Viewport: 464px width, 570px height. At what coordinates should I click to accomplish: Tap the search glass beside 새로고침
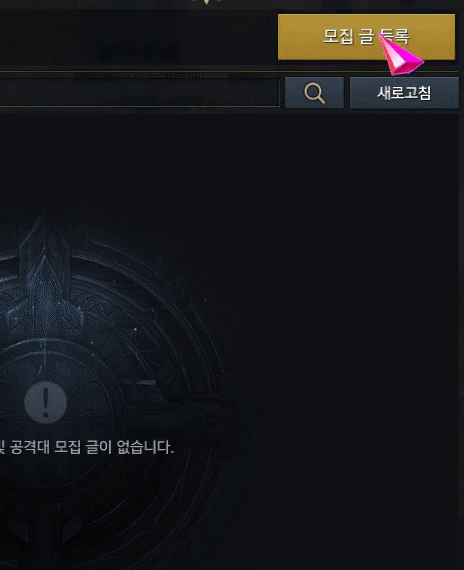[x=314, y=93]
